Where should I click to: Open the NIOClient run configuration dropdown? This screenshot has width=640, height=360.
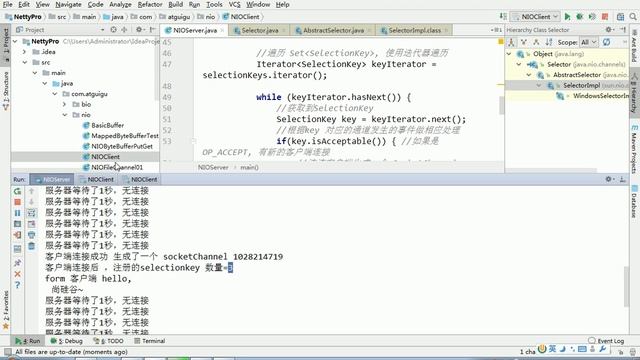(536, 17)
